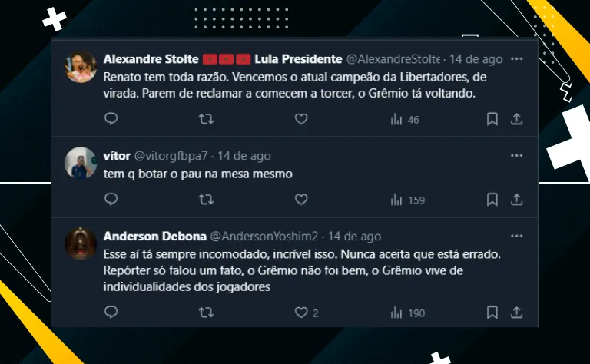Screen dimensions: 590x364
Task: View analytics showing 159 views
Action: pyautogui.click(x=407, y=200)
